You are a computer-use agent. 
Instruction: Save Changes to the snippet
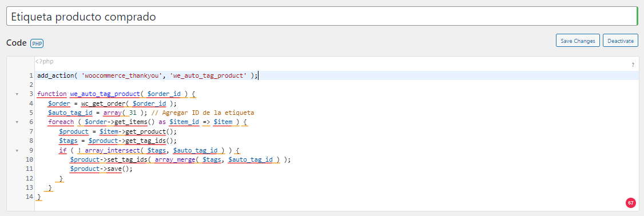click(578, 41)
